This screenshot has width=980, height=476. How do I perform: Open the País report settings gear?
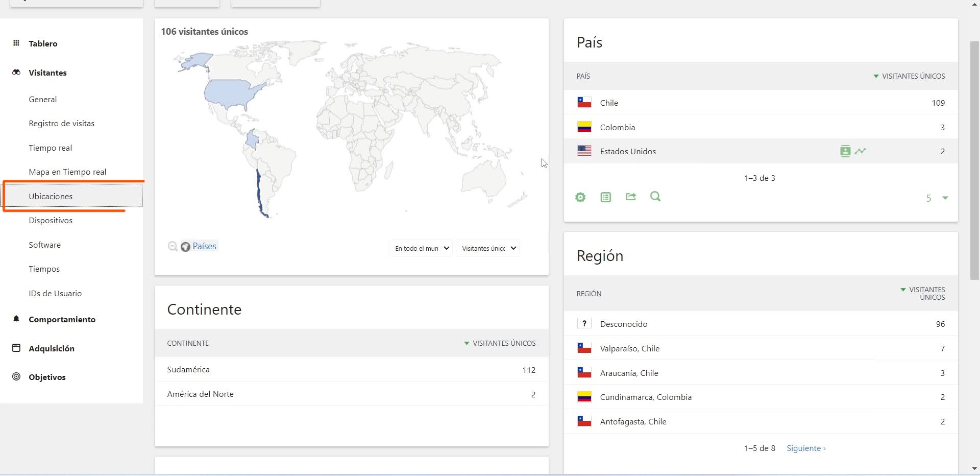580,197
